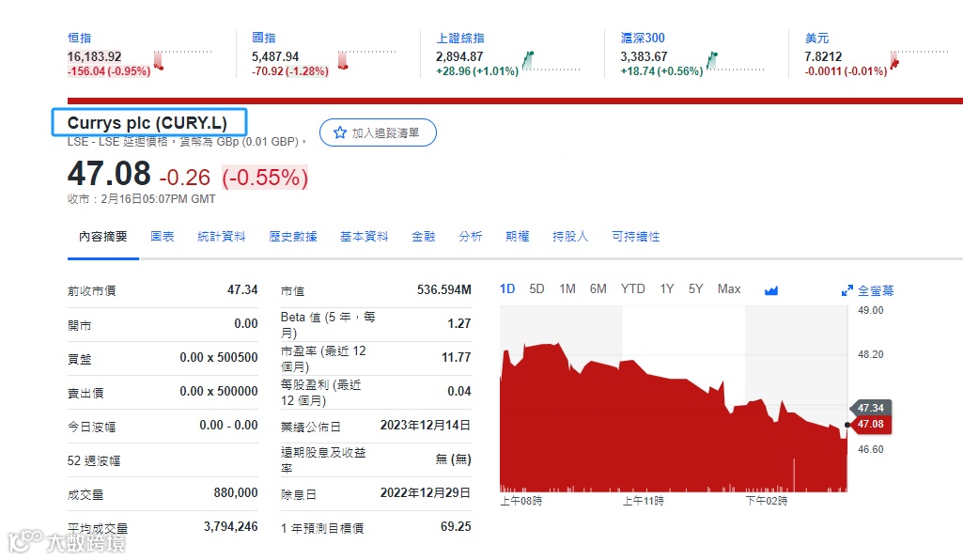The width and height of the screenshot is (963, 560).
Task: Click the (-0.55%) percent change
Action: point(265,178)
